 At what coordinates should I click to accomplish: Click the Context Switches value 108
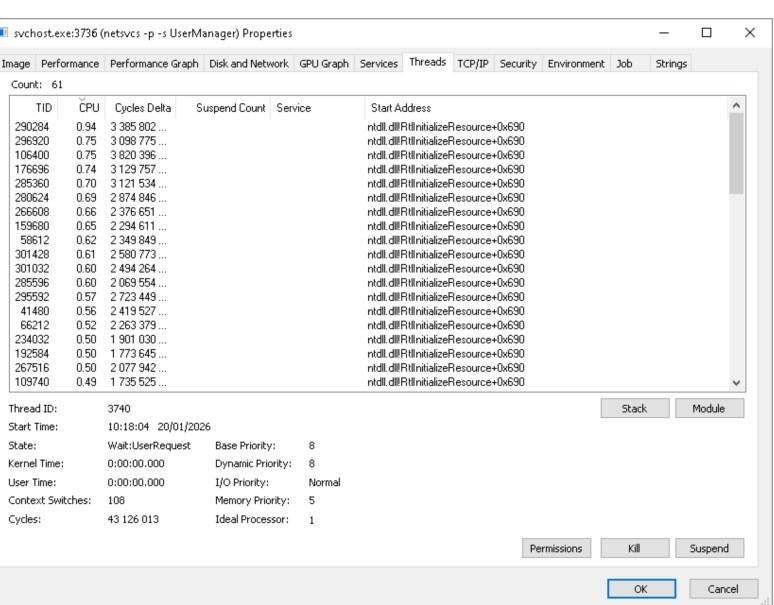(116, 500)
